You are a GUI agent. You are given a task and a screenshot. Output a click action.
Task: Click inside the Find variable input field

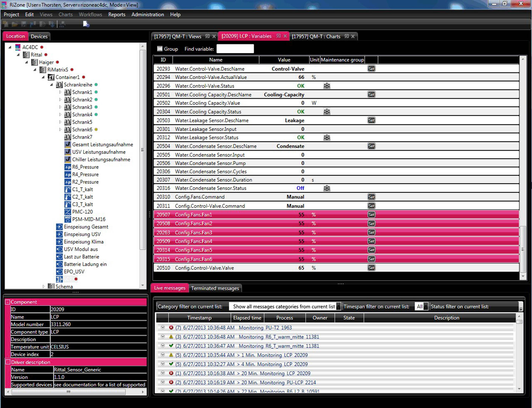pos(235,49)
